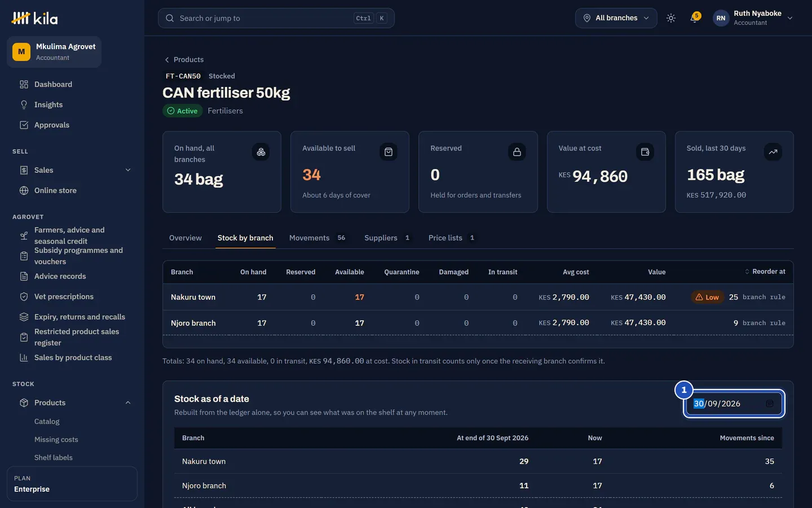This screenshot has width=812, height=508.
Task: Click the Value at cost wallet icon
Action: tap(645, 152)
